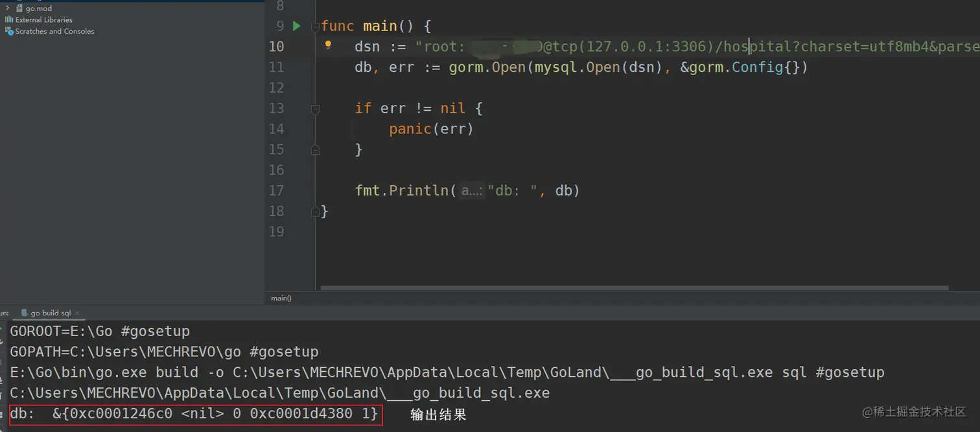Click 'fmt.Println' on line 17
Image resolution: width=980 pixels, height=432 pixels.
click(x=402, y=190)
